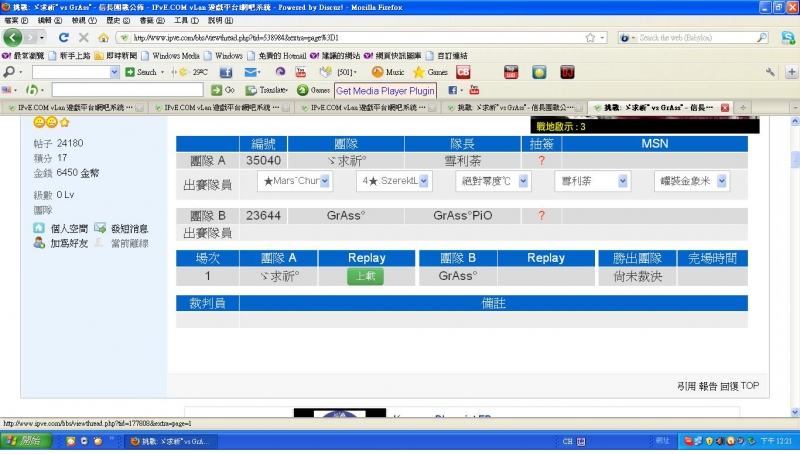
Task: Open the 免費的 Hotmail bookmark
Action: pyautogui.click(x=277, y=56)
